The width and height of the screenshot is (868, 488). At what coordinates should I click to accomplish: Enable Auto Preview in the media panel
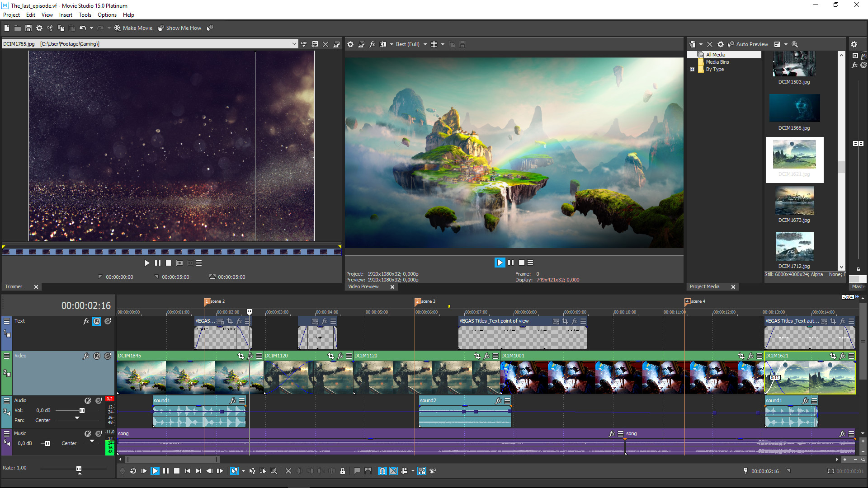[x=748, y=44]
